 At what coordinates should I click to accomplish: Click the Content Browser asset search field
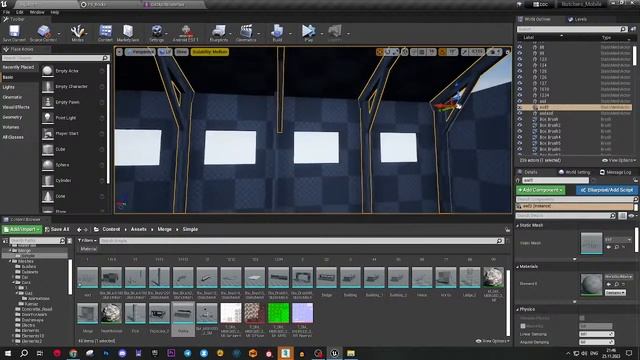point(301,241)
